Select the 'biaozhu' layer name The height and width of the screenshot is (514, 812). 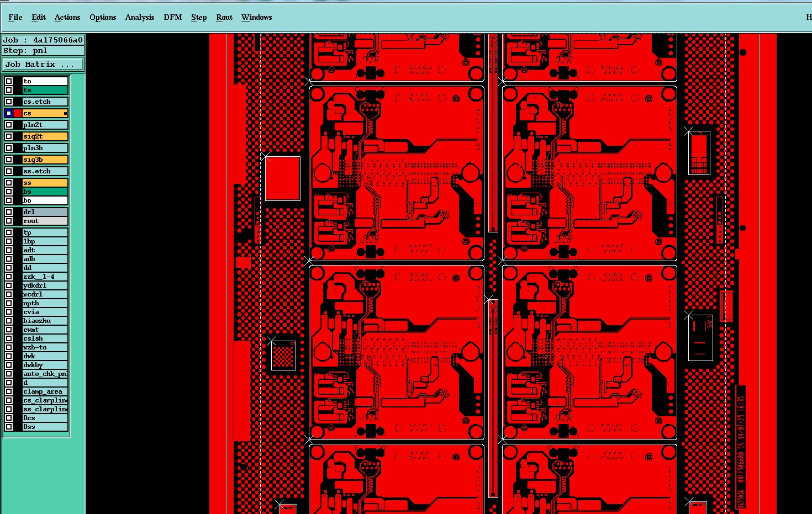pos(45,321)
